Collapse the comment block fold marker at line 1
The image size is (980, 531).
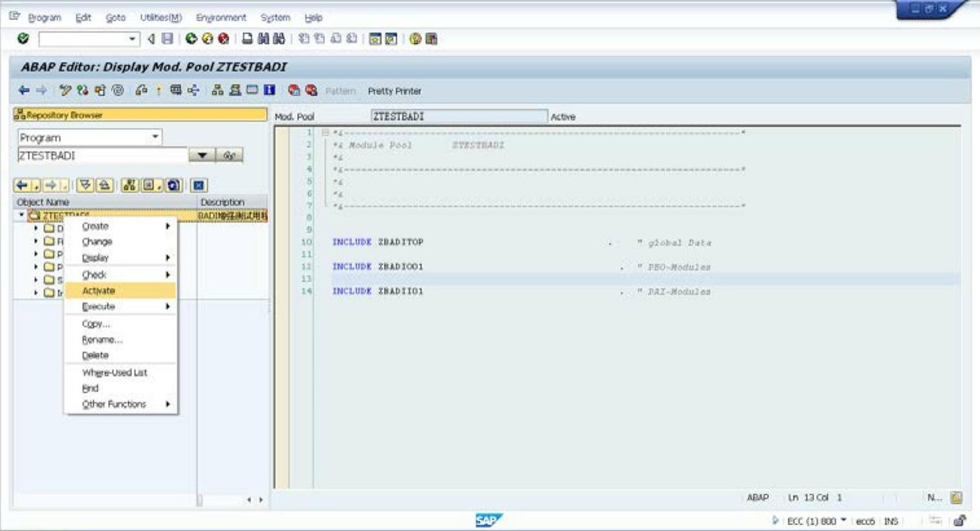[326, 133]
